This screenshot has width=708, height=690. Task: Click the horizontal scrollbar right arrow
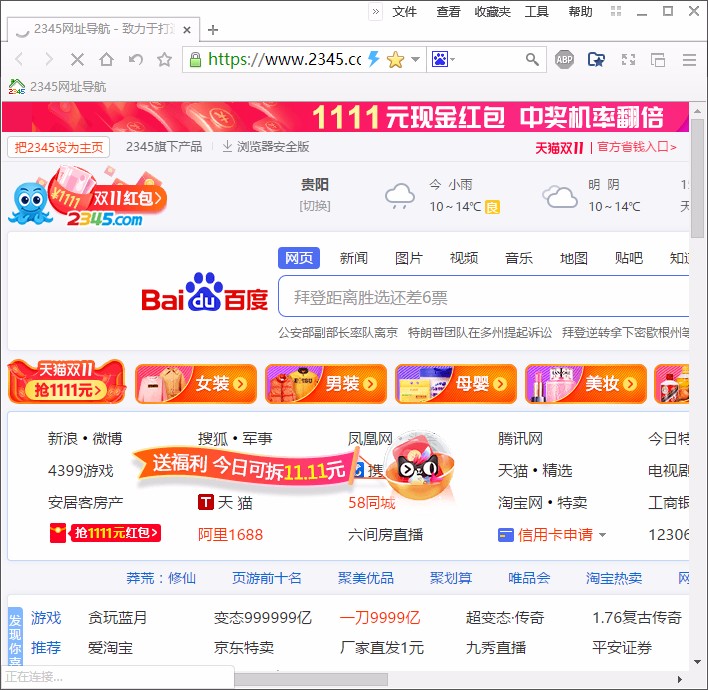point(680,680)
